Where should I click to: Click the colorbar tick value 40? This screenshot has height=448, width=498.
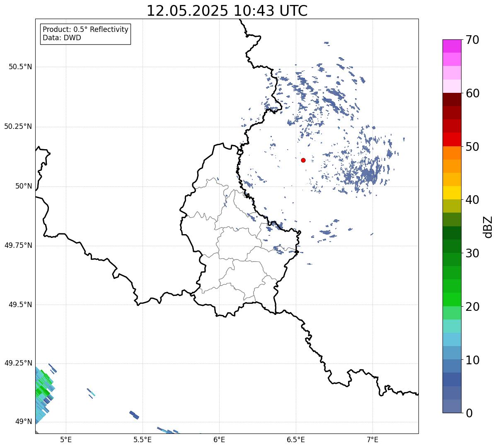[x=472, y=200]
